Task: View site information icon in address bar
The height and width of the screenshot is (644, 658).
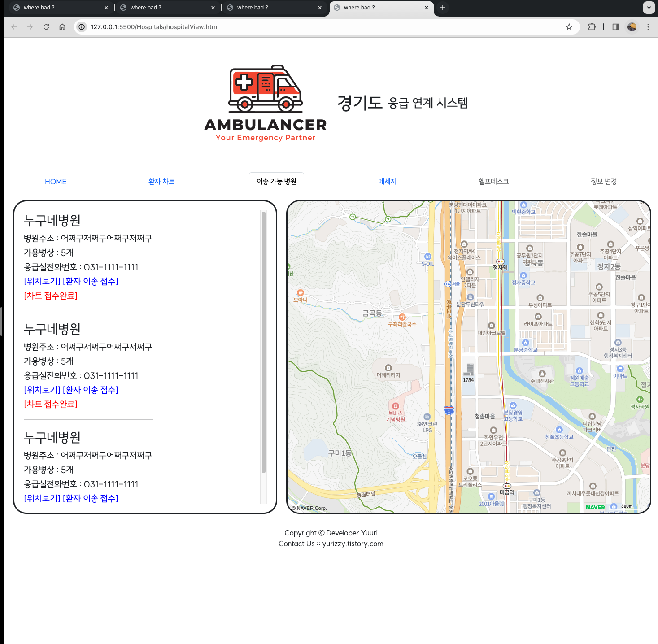Action: [x=82, y=27]
